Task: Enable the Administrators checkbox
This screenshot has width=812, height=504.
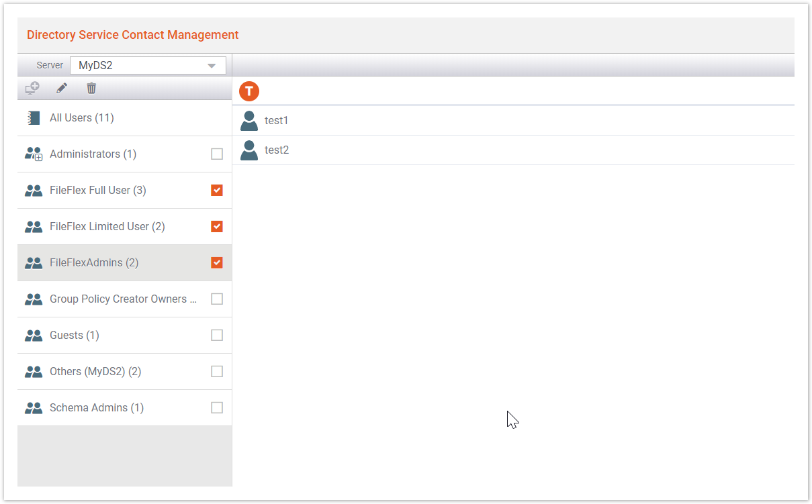Action: 217,154
